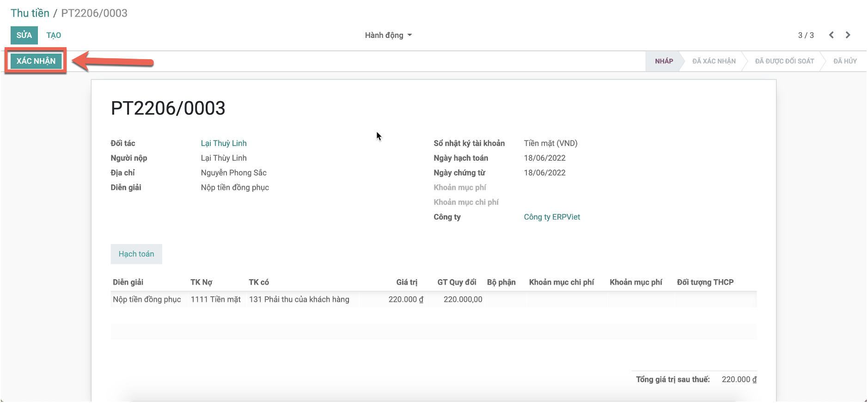Click Đối tượng THCP column header
This screenshot has height=403, width=868.
point(705,282)
